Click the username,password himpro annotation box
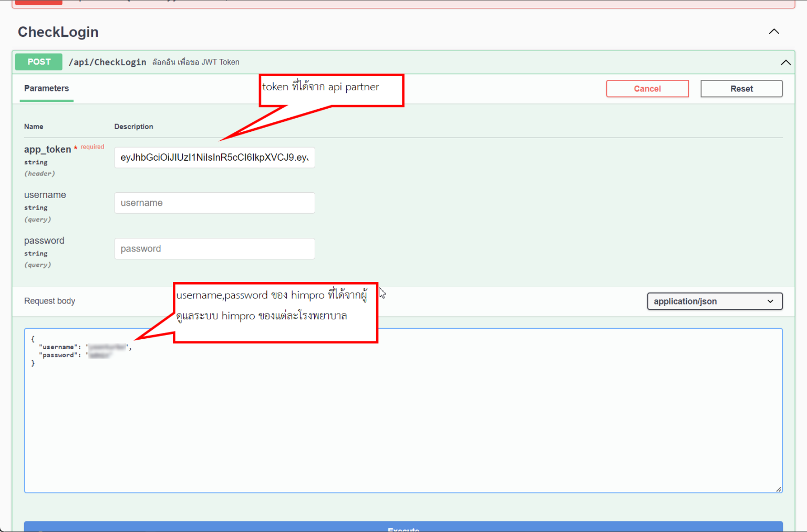The width and height of the screenshot is (807, 532). pyautogui.click(x=275, y=312)
